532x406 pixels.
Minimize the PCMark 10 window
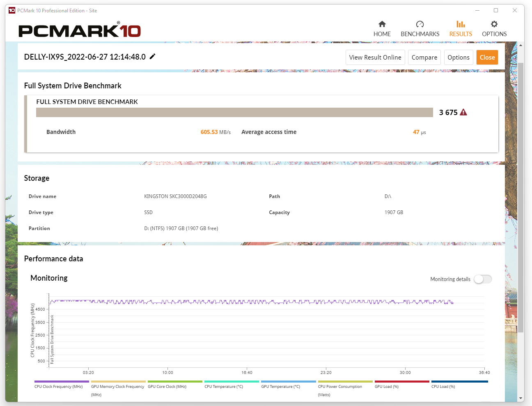pos(477,10)
